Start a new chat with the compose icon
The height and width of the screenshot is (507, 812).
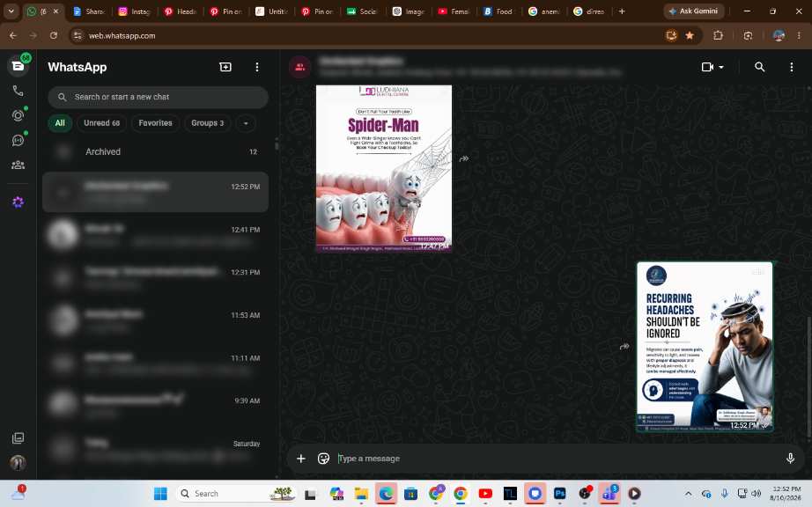[225, 67]
